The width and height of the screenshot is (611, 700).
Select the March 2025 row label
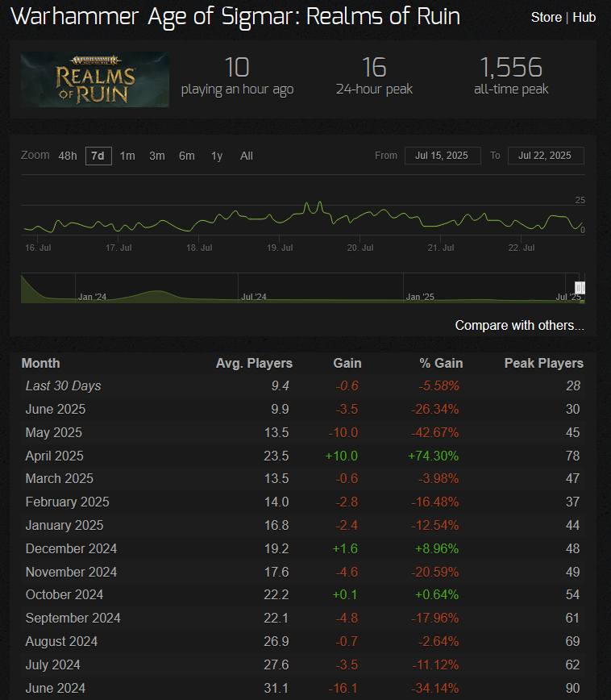(60, 478)
